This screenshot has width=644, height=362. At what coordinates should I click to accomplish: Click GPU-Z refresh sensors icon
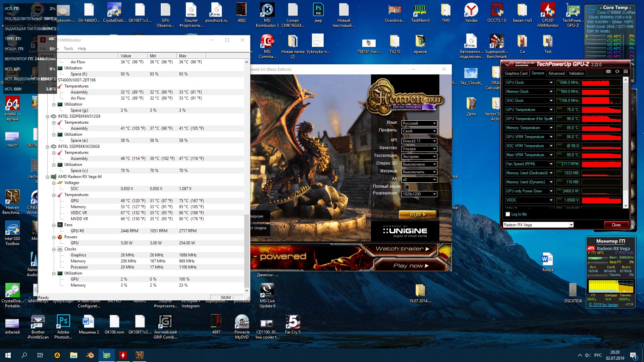pyautogui.click(x=617, y=71)
